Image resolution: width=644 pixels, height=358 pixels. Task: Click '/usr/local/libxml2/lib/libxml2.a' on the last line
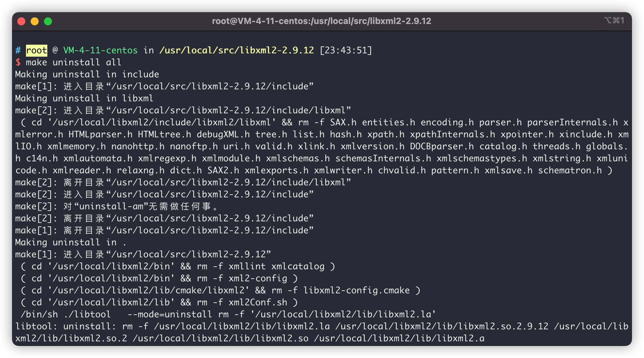point(399,338)
